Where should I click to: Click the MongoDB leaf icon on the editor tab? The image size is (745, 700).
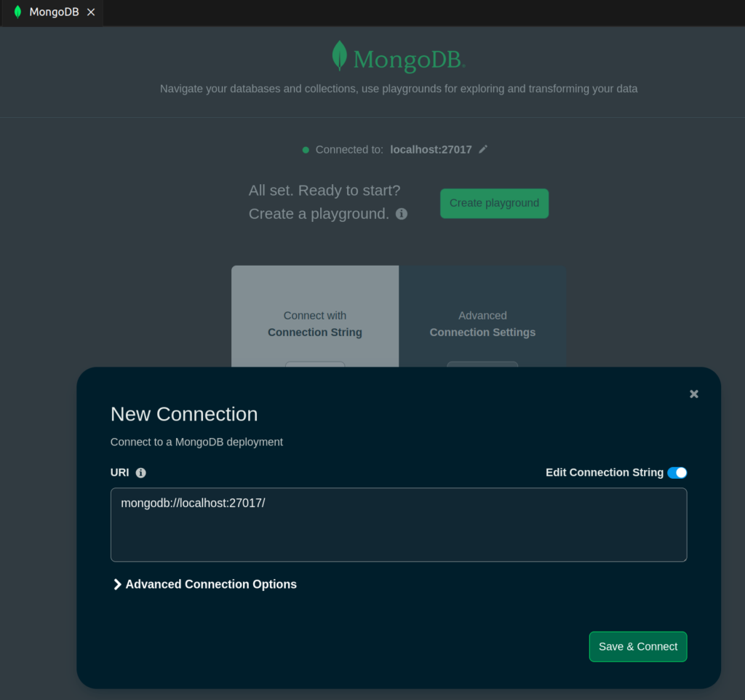pos(16,12)
